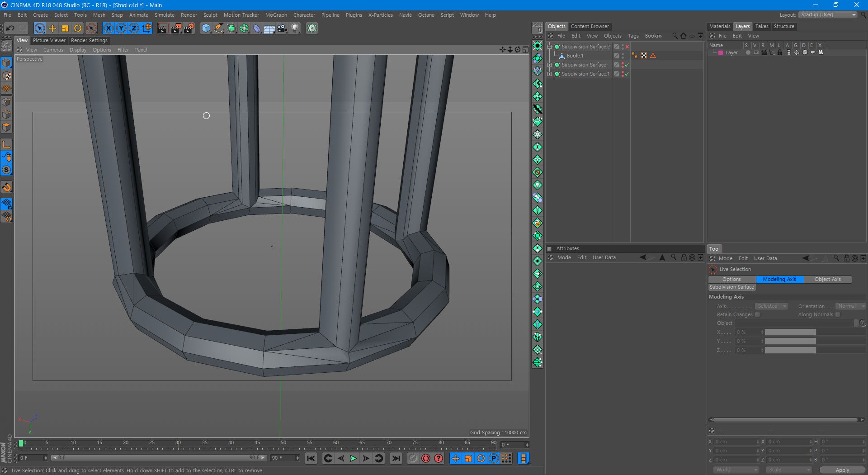Image resolution: width=868 pixels, height=475 pixels.
Task: Click Go to Start of timeline
Action: [x=311, y=458]
